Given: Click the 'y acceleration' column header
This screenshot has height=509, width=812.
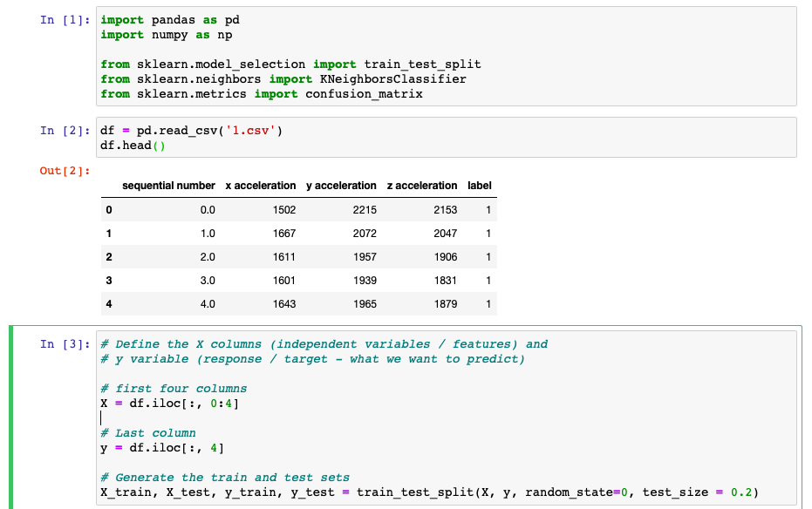Looking at the screenshot, I should pyautogui.click(x=341, y=186).
